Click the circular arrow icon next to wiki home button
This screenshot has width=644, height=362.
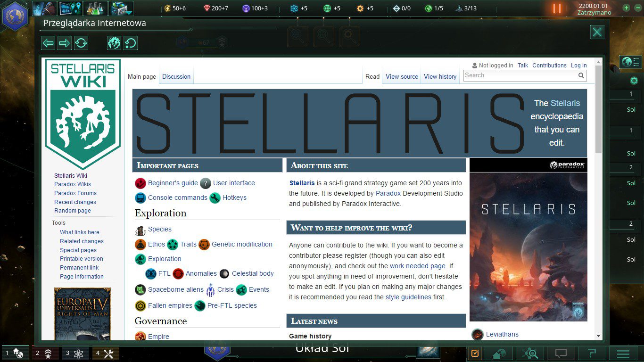[x=131, y=43]
